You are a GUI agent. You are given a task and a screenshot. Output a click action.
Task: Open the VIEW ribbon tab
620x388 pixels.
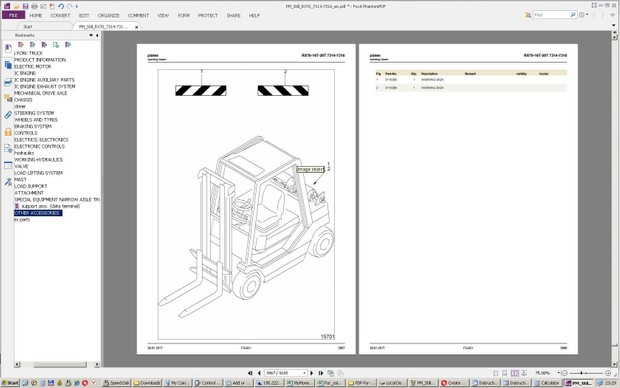click(163, 15)
